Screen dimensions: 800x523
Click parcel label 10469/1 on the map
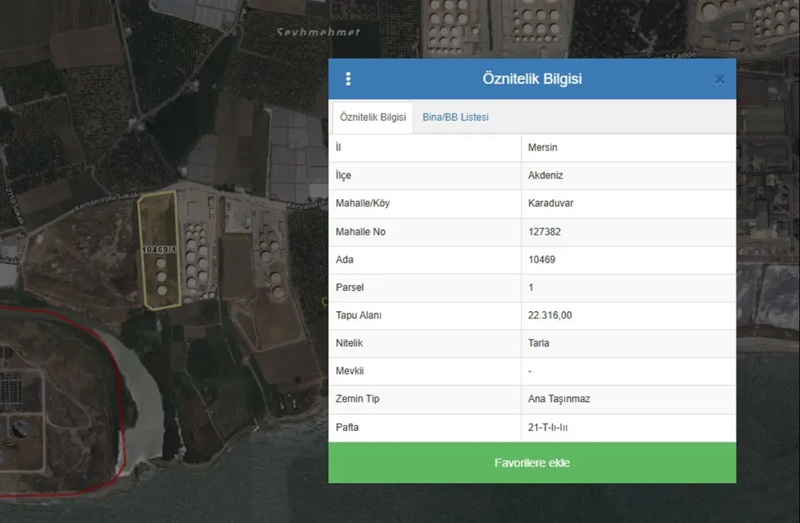[x=159, y=250]
